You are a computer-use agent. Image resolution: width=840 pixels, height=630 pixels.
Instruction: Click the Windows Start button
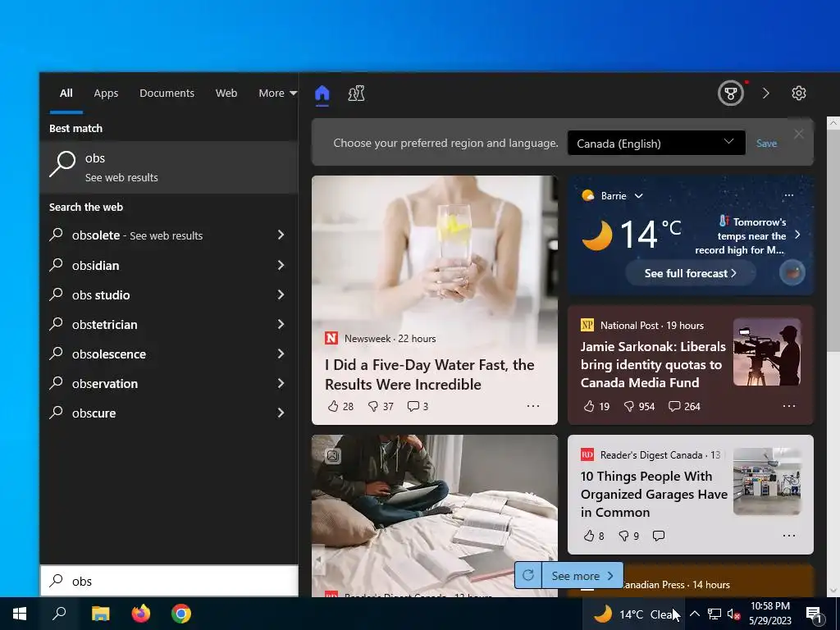point(20,614)
